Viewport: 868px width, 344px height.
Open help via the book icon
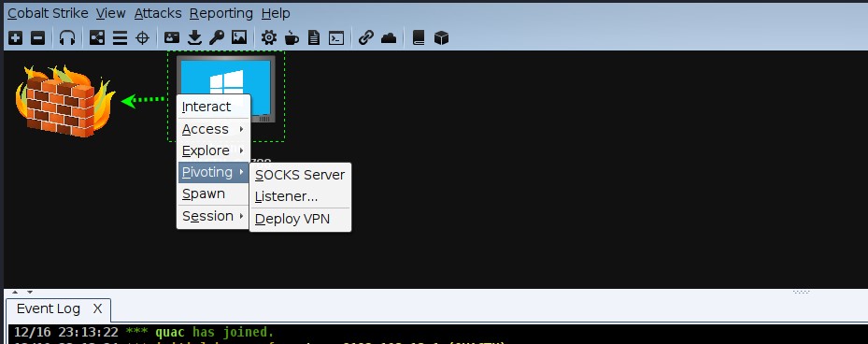coord(419,37)
